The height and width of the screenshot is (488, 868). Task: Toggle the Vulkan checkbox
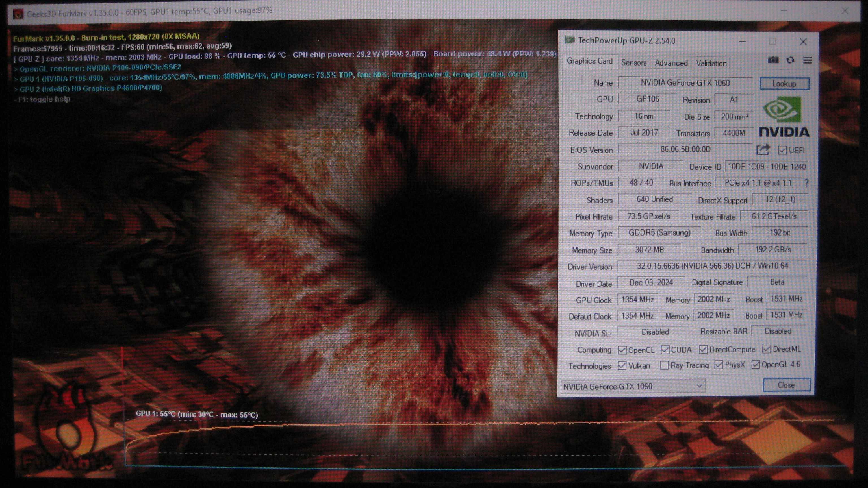point(622,366)
